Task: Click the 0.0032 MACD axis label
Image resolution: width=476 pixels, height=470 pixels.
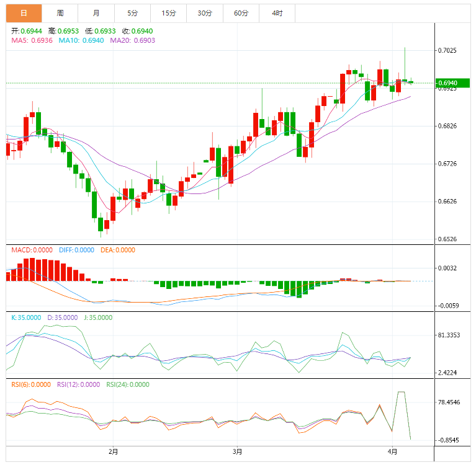Action: click(x=447, y=268)
